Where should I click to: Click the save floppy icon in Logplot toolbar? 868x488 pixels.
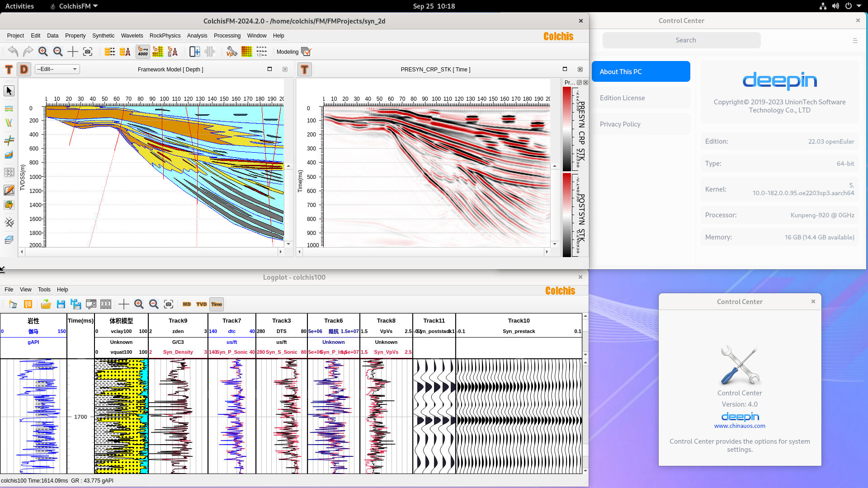[61, 304]
